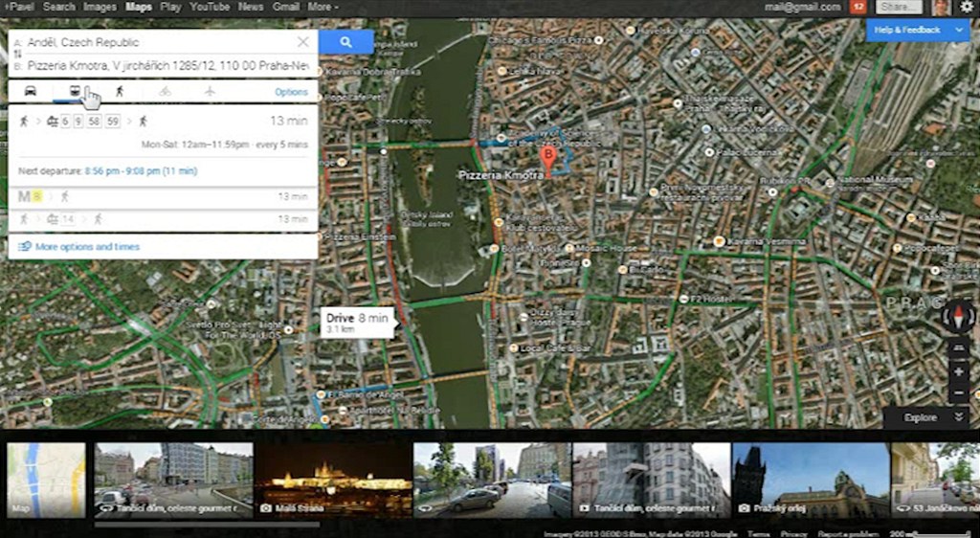The height and width of the screenshot is (538, 980).
Task: Open YouTube from the top navigation bar
Action: [209, 7]
